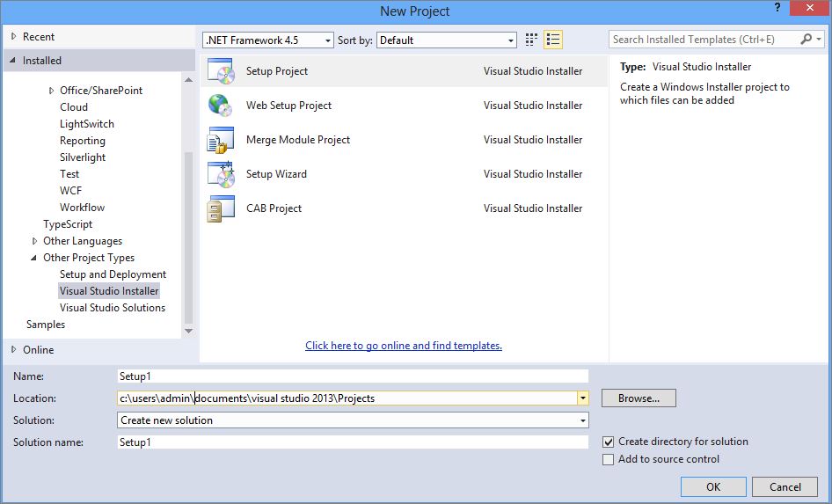
Task: Switch to medium icons list view
Action: click(x=553, y=40)
